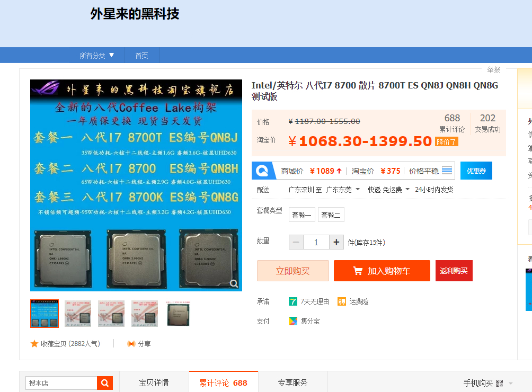Screen dimensions: 532x392
Task: Select the fourth product thumbnail
Action: click(x=145, y=313)
